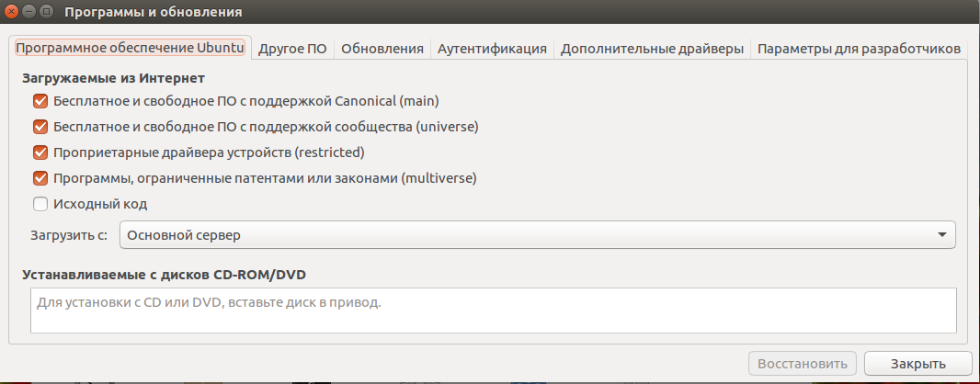Switch to the Другое ПО tab
Viewport: 980px width, 384px height.
(292, 49)
